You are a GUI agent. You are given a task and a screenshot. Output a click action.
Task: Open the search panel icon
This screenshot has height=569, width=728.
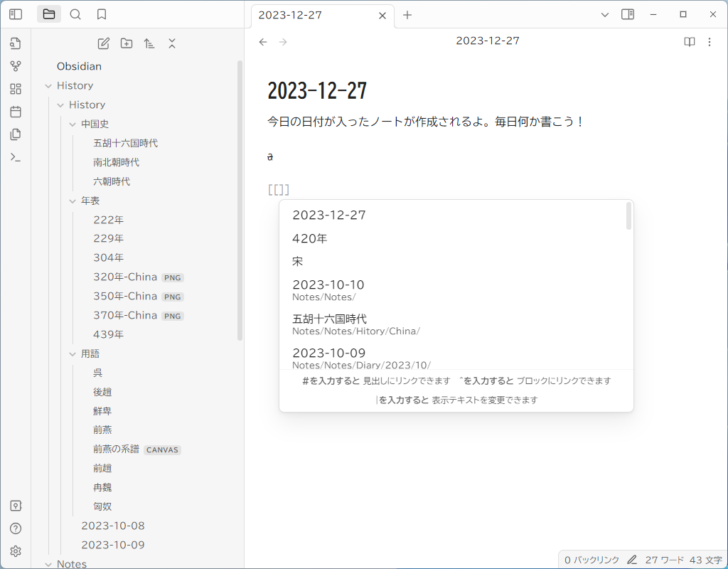75,14
